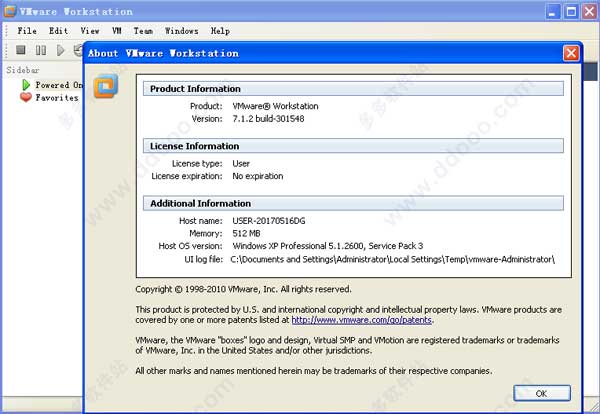Viewport: 600px width, 414px height.
Task: Click the host name USER-20170516DG
Action: (x=269, y=221)
